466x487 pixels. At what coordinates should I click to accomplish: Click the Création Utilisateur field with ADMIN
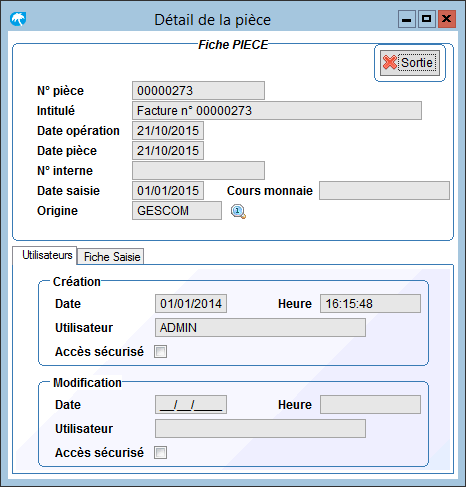(260, 328)
